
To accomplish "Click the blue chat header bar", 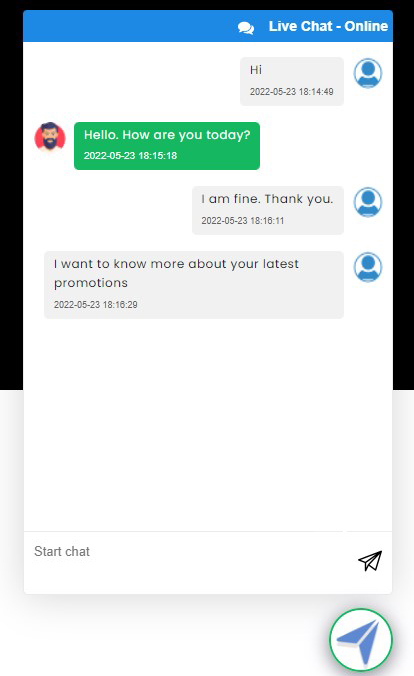I will click(x=208, y=26).
